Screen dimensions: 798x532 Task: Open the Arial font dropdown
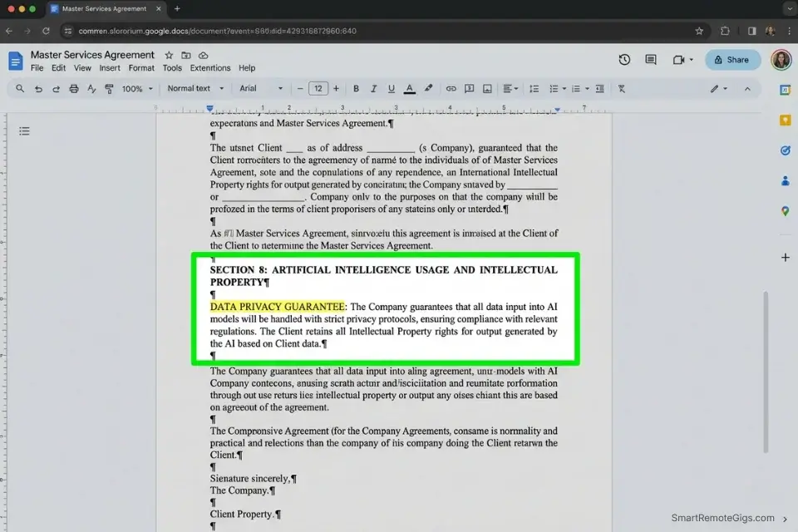[x=260, y=89]
